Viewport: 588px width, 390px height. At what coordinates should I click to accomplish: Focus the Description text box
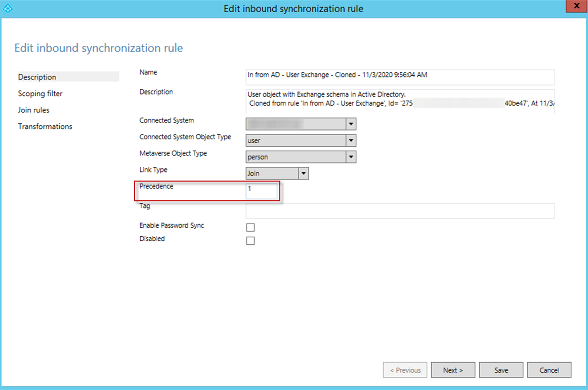tap(400, 101)
